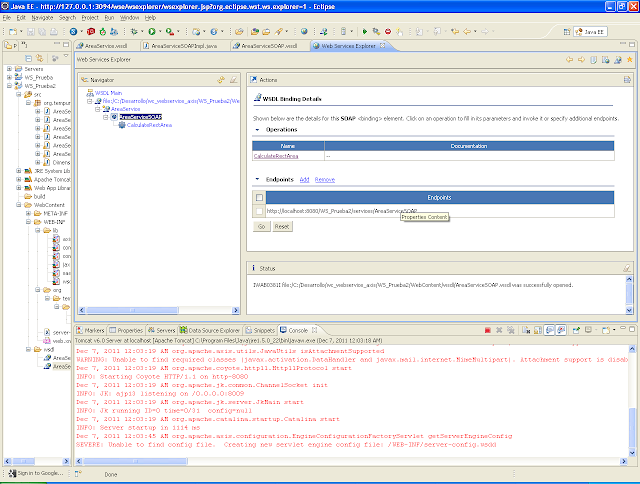This screenshot has width=640, height=484.
Task: Click Collapse All in Project Explorer
Action: click(x=28, y=58)
